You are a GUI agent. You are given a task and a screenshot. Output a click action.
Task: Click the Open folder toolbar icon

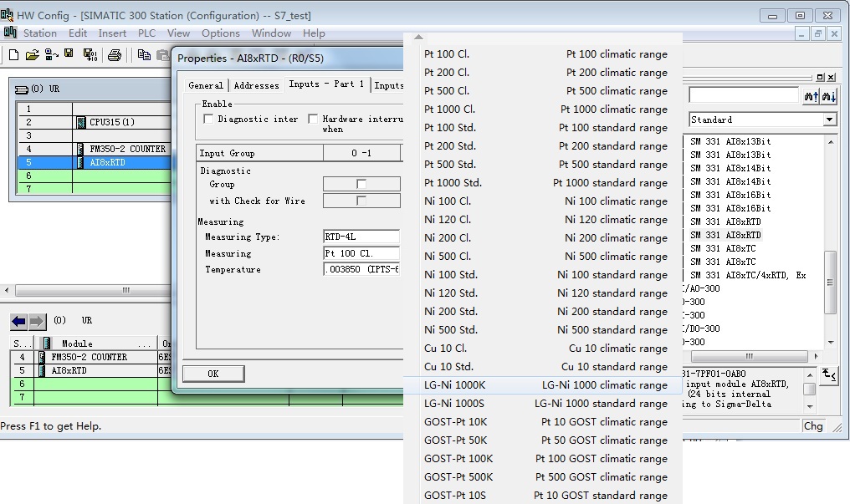click(33, 54)
